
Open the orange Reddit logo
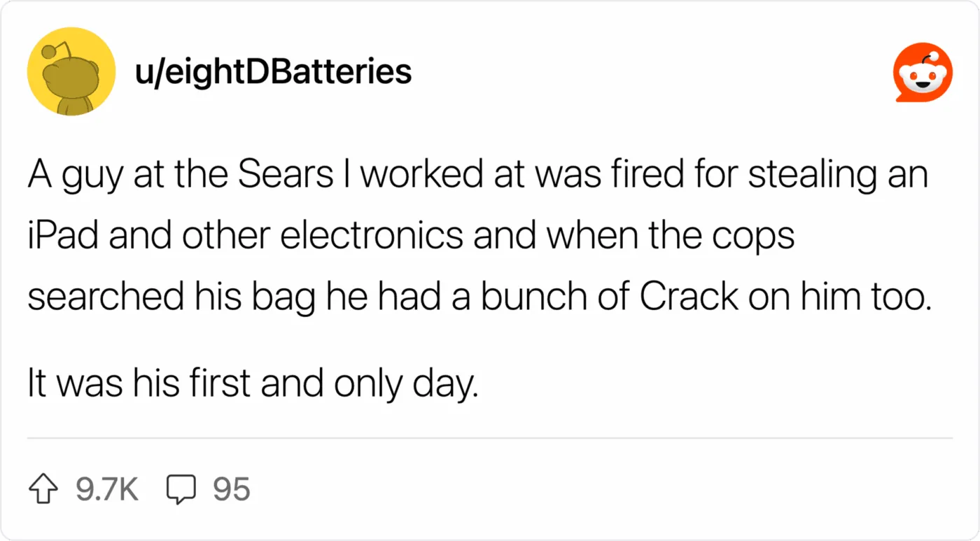click(x=923, y=72)
